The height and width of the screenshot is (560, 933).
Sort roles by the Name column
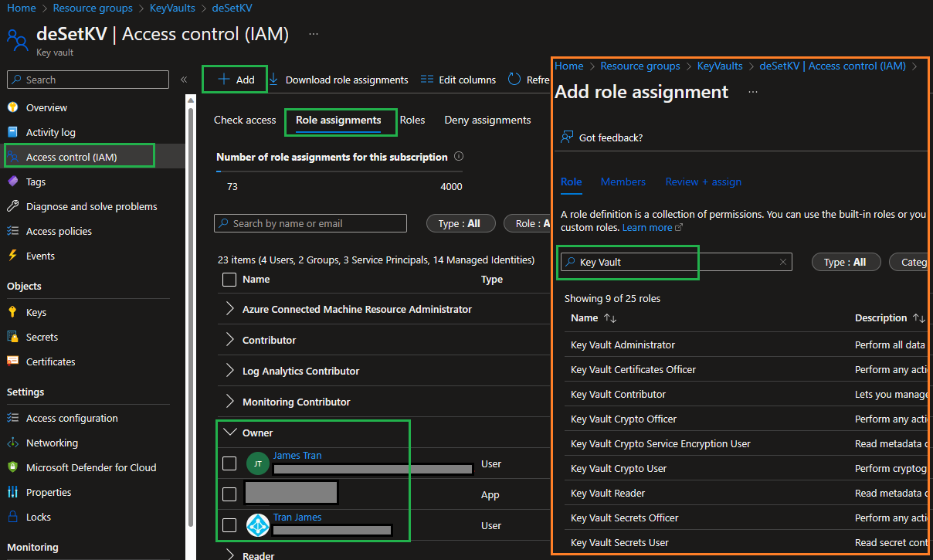click(x=593, y=317)
